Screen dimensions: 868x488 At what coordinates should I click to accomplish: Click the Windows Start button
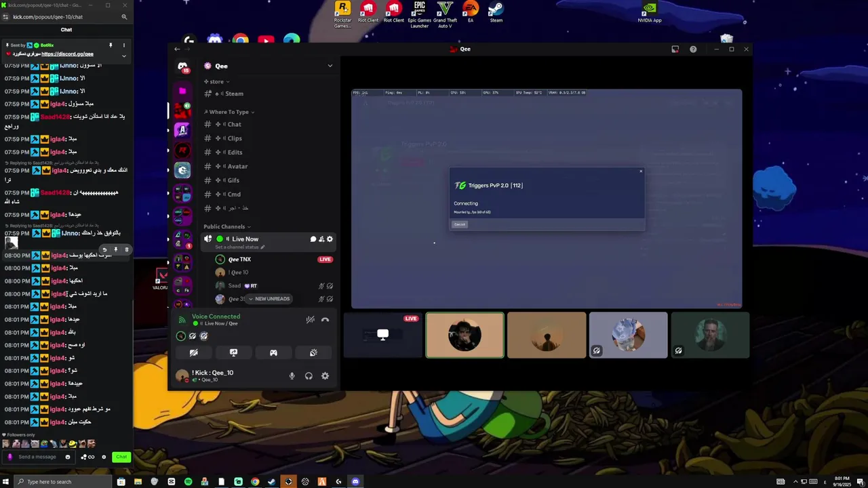[x=7, y=481]
